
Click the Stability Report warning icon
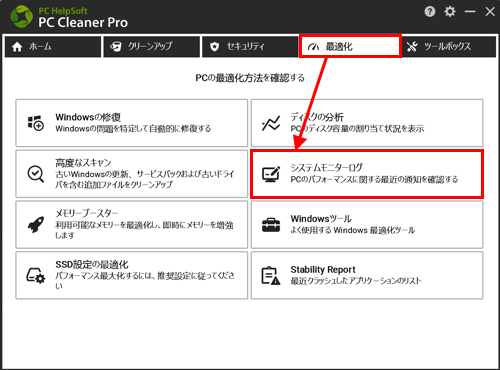[271, 276]
